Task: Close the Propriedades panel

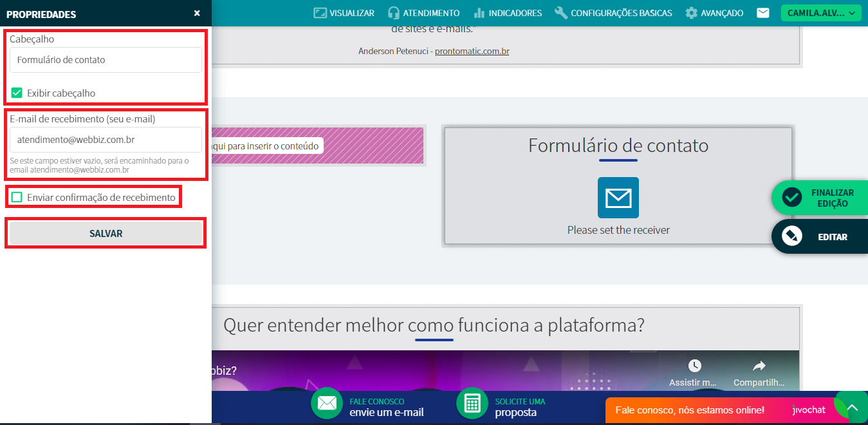Action: tap(197, 14)
